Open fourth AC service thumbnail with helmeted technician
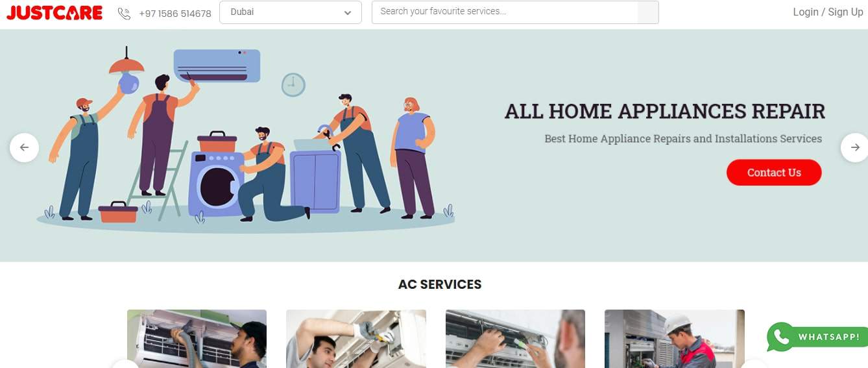This screenshot has width=868, height=368. (x=675, y=339)
